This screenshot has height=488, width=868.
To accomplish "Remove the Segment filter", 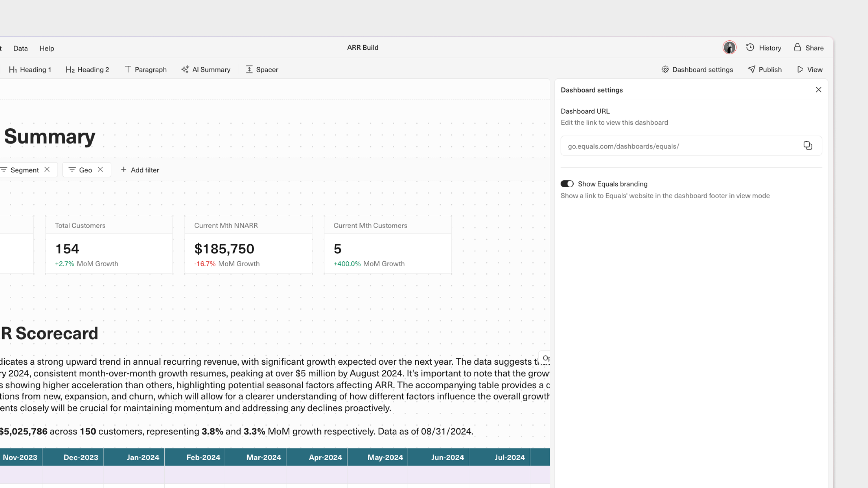I will pyautogui.click(x=47, y=170).
